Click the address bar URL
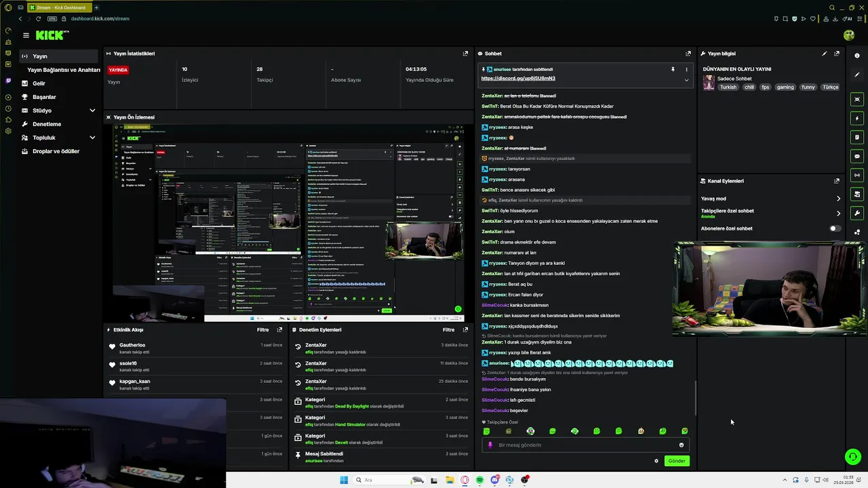The image size is (868, 488). click(100, 19)
